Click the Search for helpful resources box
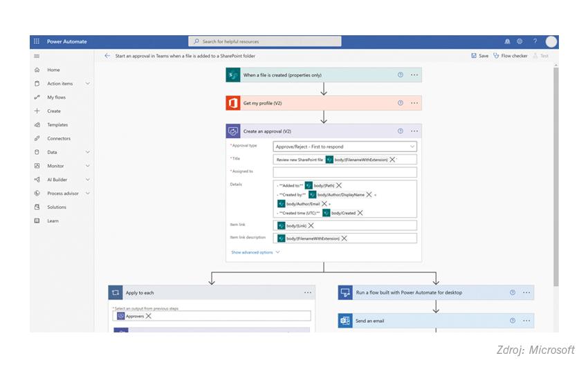This screenshot has height=367, width=588. pos(265,41)
